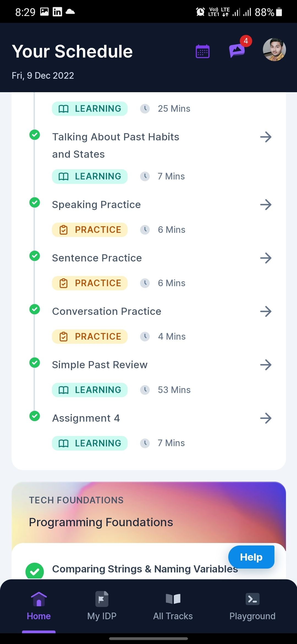The width and height of the screenshot is (297, 644).
Task: Tap the Programming Foundations gradient banner
Action: click(149, 512)
